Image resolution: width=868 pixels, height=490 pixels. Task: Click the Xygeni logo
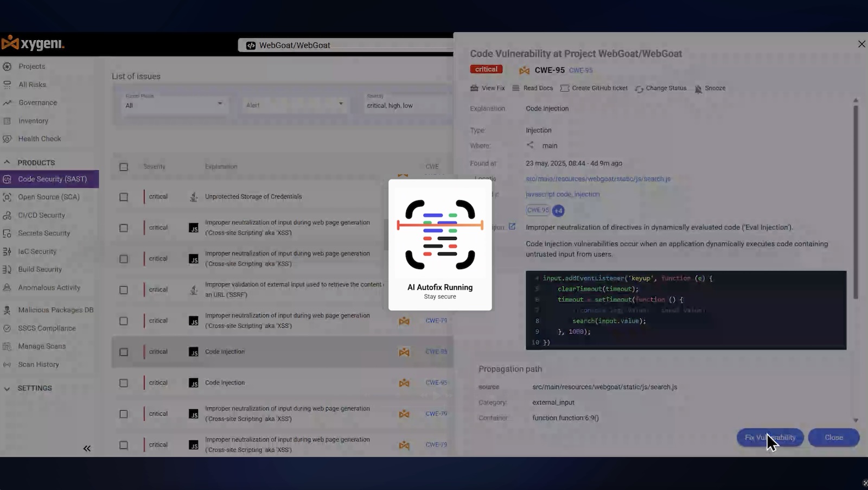(33, 43)
